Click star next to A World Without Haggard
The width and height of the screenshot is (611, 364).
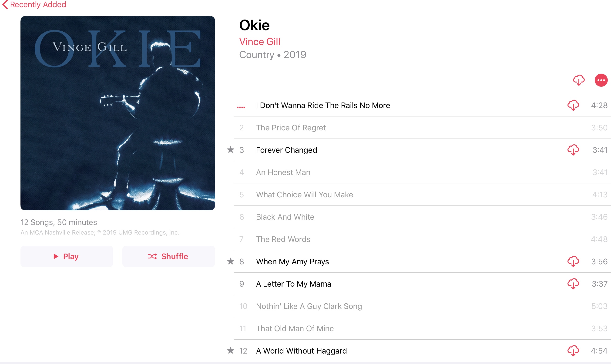[231, 351]
